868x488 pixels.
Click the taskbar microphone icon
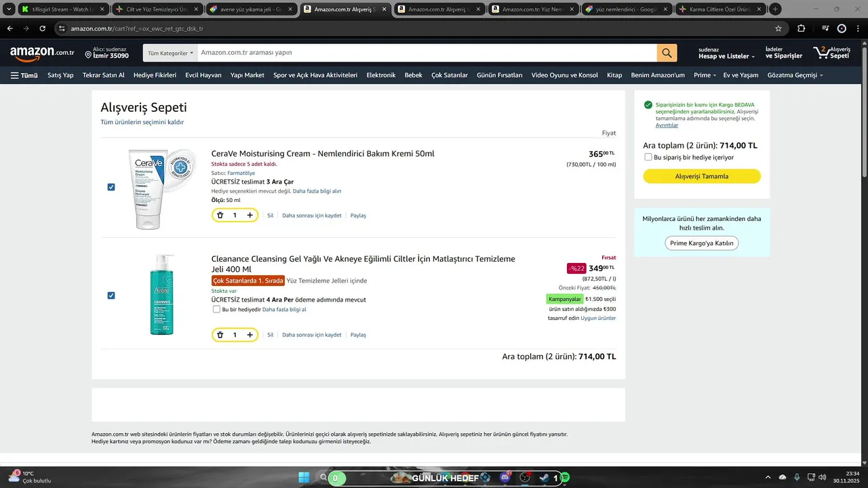tap(797, 478)
